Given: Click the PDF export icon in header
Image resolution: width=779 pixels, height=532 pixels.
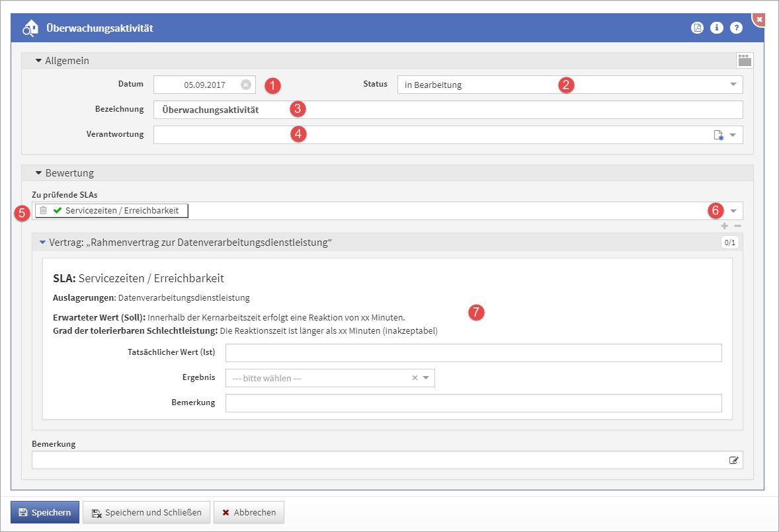Looking at the screenshot, I should (697, 28).
